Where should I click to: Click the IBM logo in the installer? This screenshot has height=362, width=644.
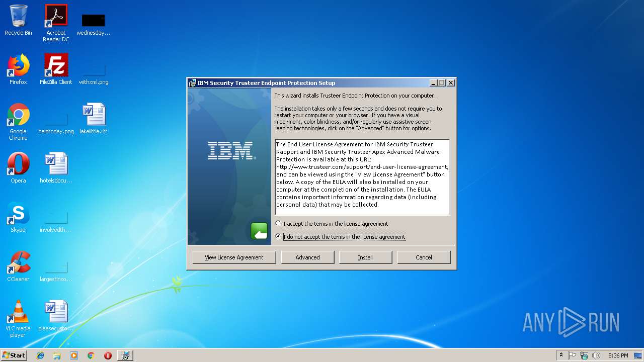[x=231, y=150]
